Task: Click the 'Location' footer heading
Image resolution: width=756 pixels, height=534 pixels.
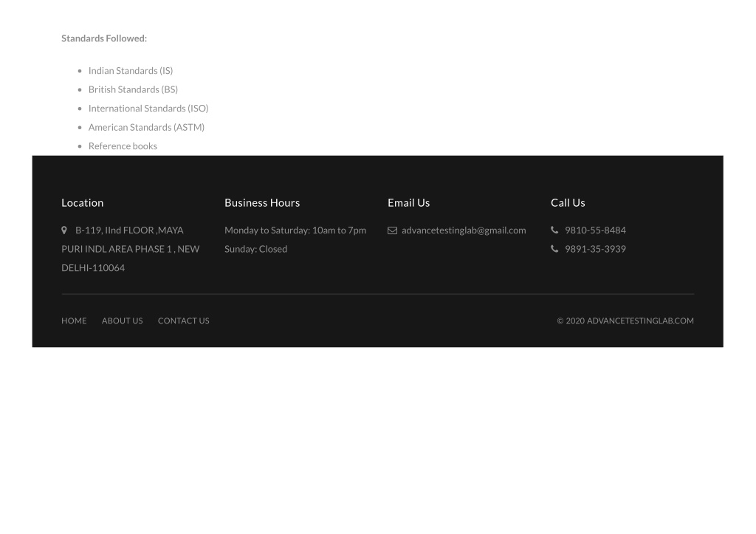Action: [x=83, y=203]
